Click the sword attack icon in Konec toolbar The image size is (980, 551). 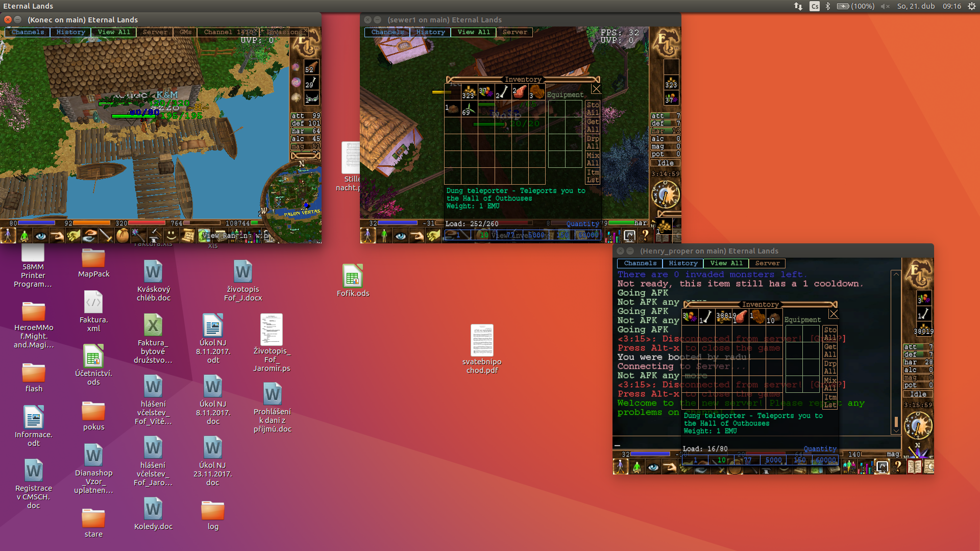(x=106, y=236)
